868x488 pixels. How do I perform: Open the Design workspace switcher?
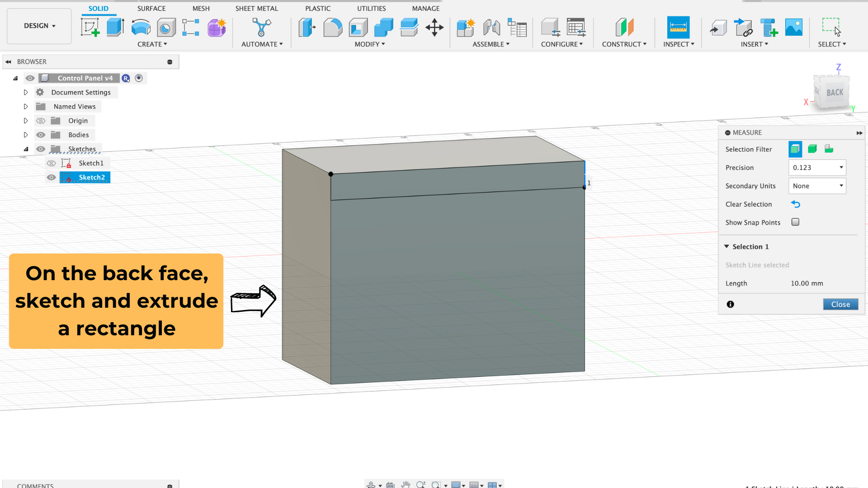click(39, 26)
